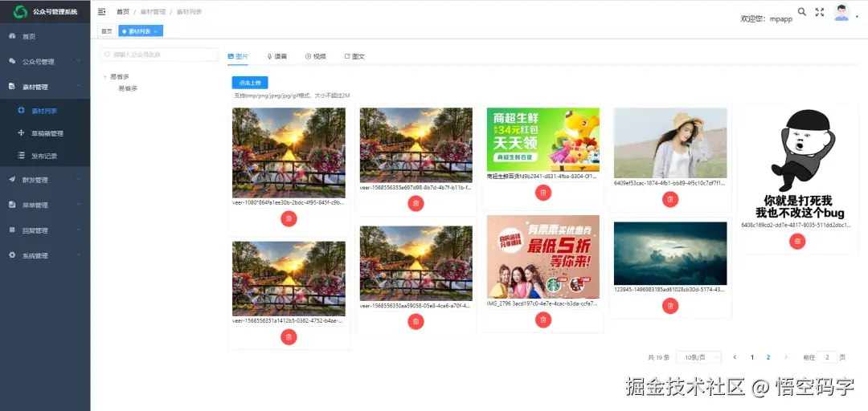
Task: Delete image veer-1568556351a1412b5
Action: click(289, 337)
